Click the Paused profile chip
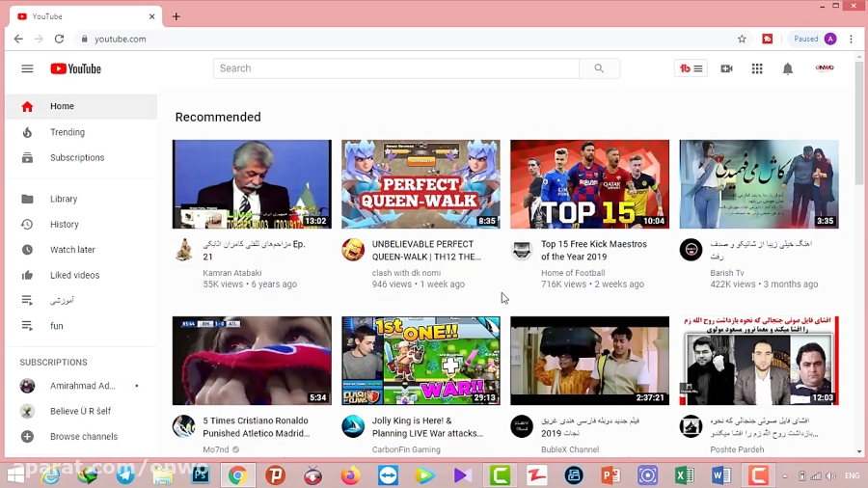Screen dimensions: 868x488 (x=814, y=39)
